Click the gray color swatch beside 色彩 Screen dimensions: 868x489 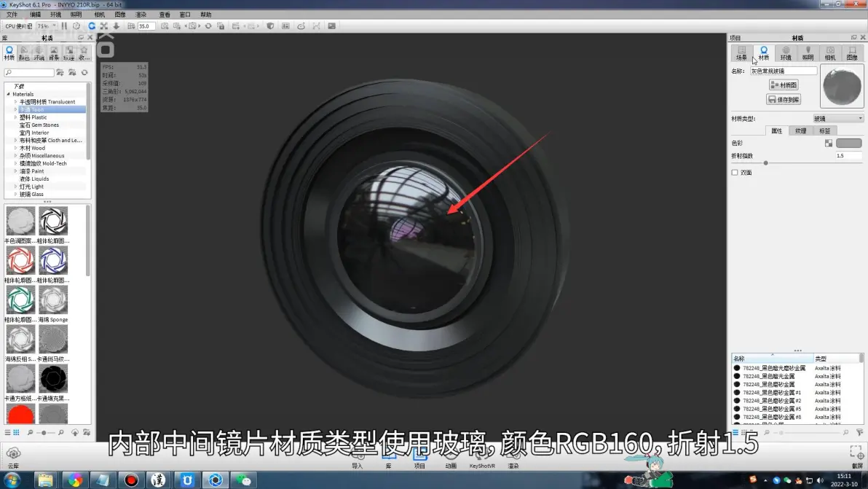(x=848, y=144)
